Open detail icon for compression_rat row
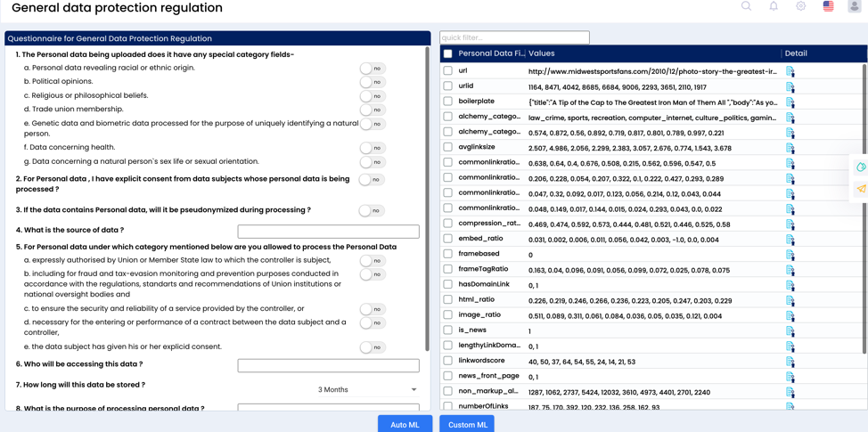Viewport: 868px width, 432px height. (790, 224)
